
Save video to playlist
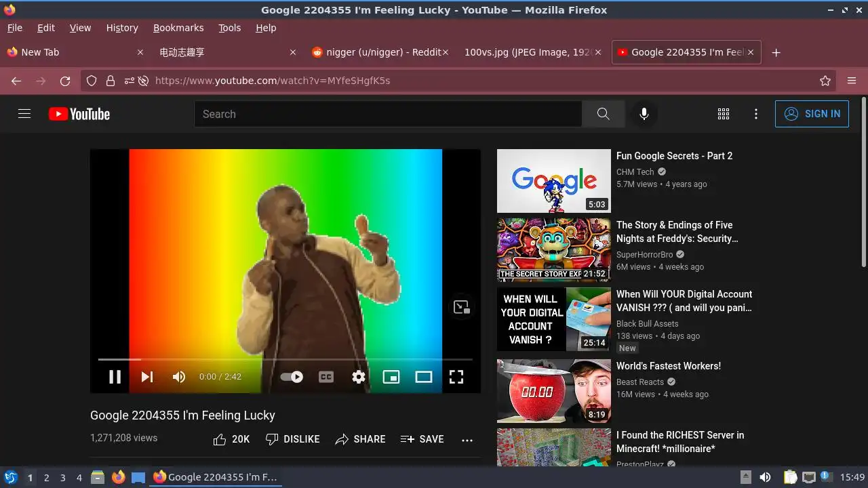point(422,439)
